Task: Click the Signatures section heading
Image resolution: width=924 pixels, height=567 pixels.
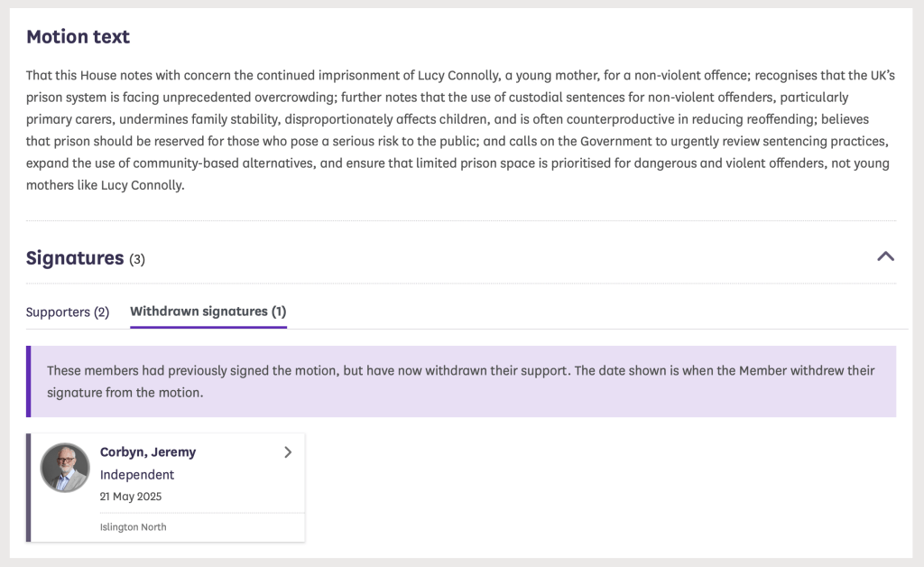Action: (75, 258)
